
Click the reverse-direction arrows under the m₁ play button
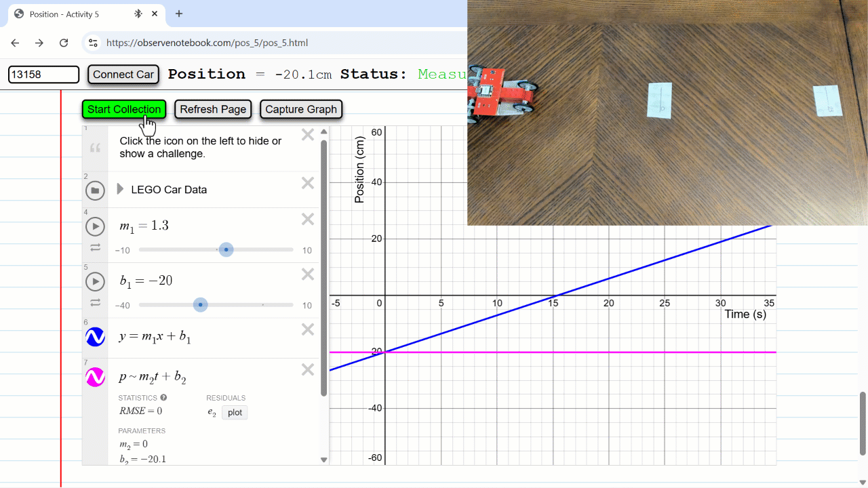click(95, 246)
